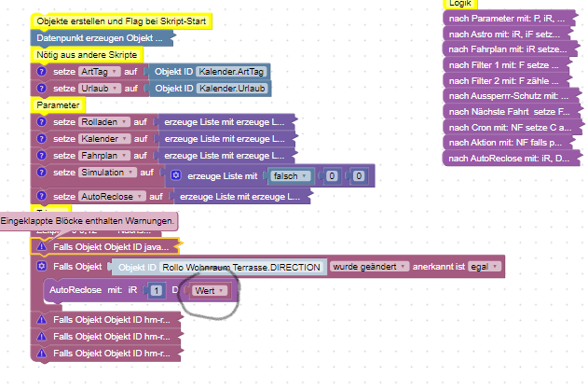Click help icon on 'setze Simulation' block
Screen dimensions: 588x389
42,173
